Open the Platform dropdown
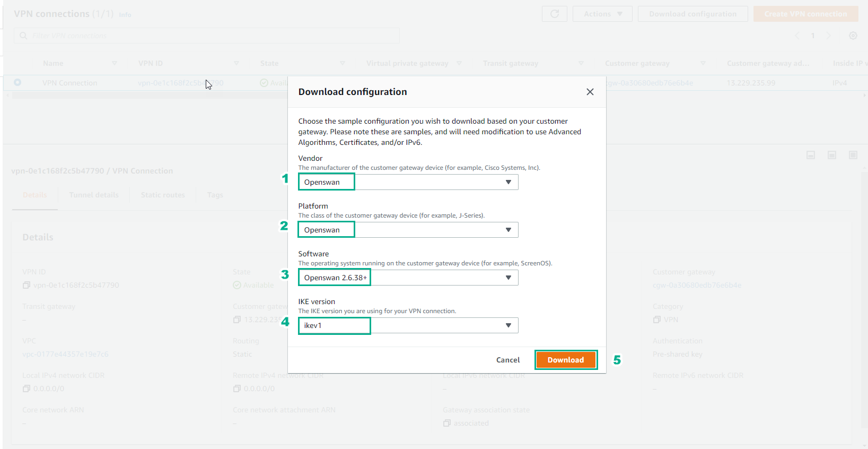868x449 pixels. pos(408,230)
